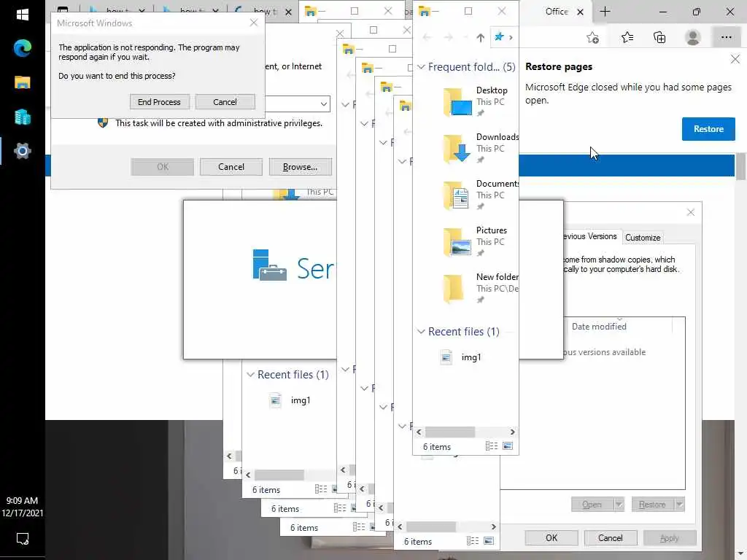Viewport: 747px width, 560px height.
Task: Expand the Open combo box dropdown arrow
Action: coord(323,104)
